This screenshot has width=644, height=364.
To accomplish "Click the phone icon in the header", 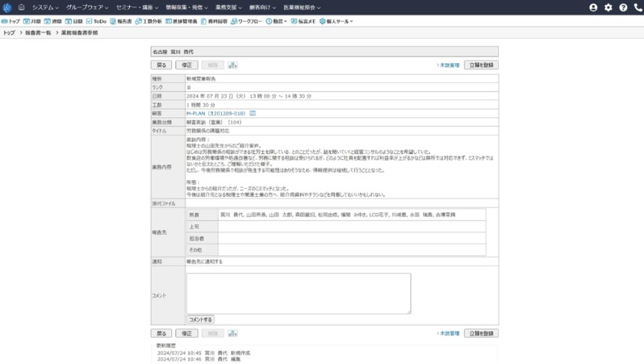I will click(638, 7).
